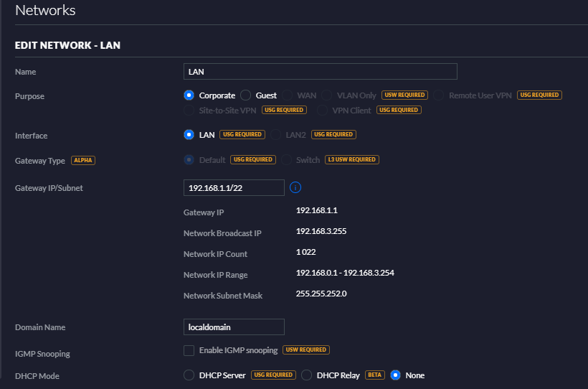
Task: Click the Gateway IP/Subnet input field
Action: (234, 187)
